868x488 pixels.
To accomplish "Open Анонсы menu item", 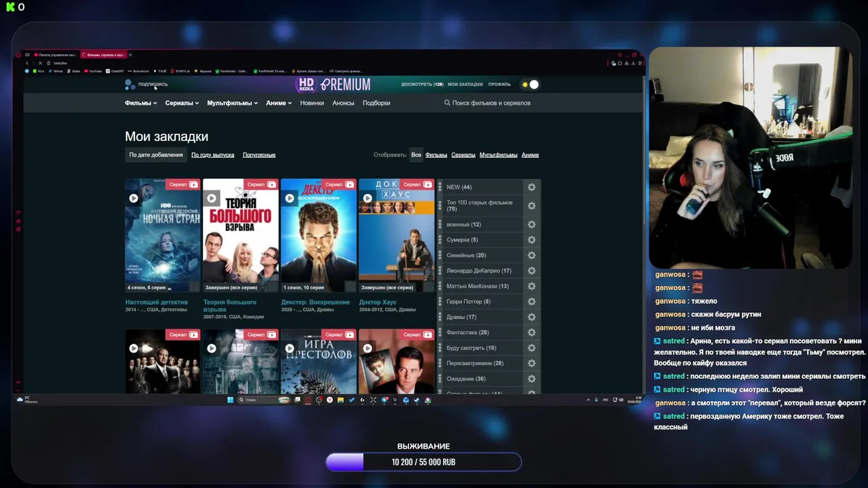I will pos(343,103).
